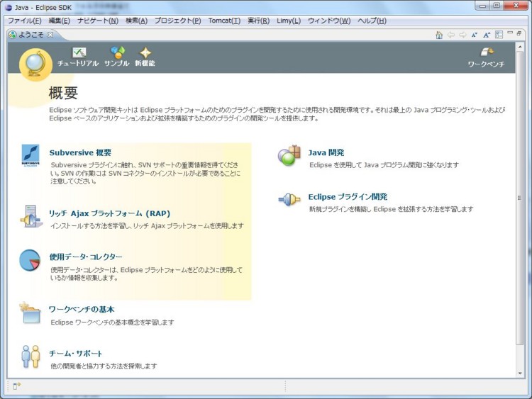Open the Limy(L) menu

(x=289, y=21)
